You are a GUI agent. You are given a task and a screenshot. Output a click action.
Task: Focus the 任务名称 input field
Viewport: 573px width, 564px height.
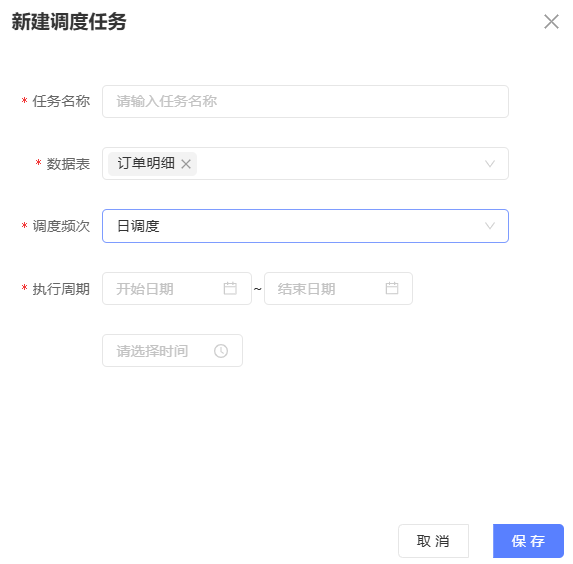[306, 102]
